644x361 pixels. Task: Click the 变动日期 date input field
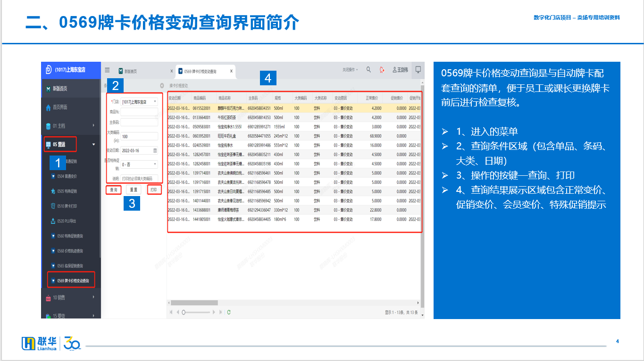(139, 151)
